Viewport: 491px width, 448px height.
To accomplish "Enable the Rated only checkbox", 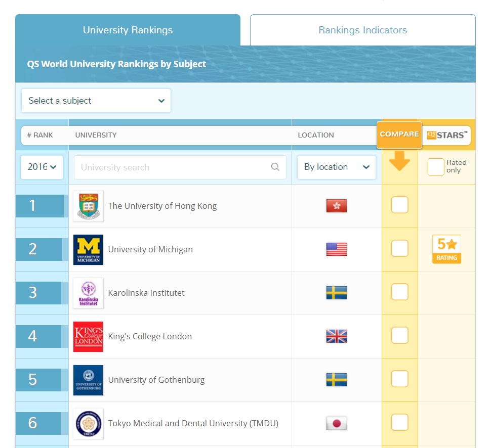I will pos(436,166).
